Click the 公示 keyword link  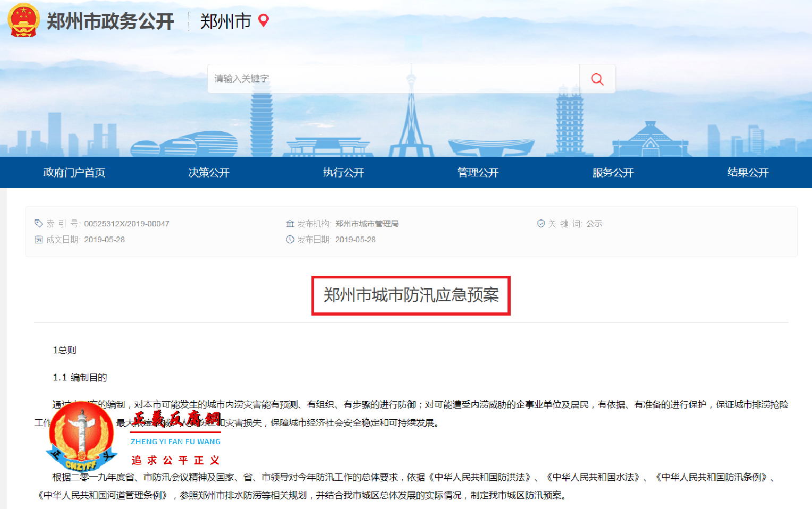click(595, 223)
